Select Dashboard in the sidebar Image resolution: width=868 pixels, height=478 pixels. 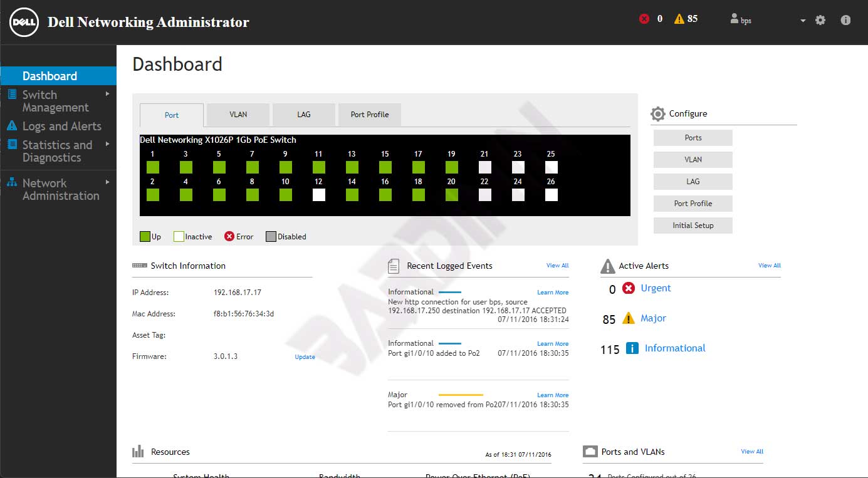(58, 76)
